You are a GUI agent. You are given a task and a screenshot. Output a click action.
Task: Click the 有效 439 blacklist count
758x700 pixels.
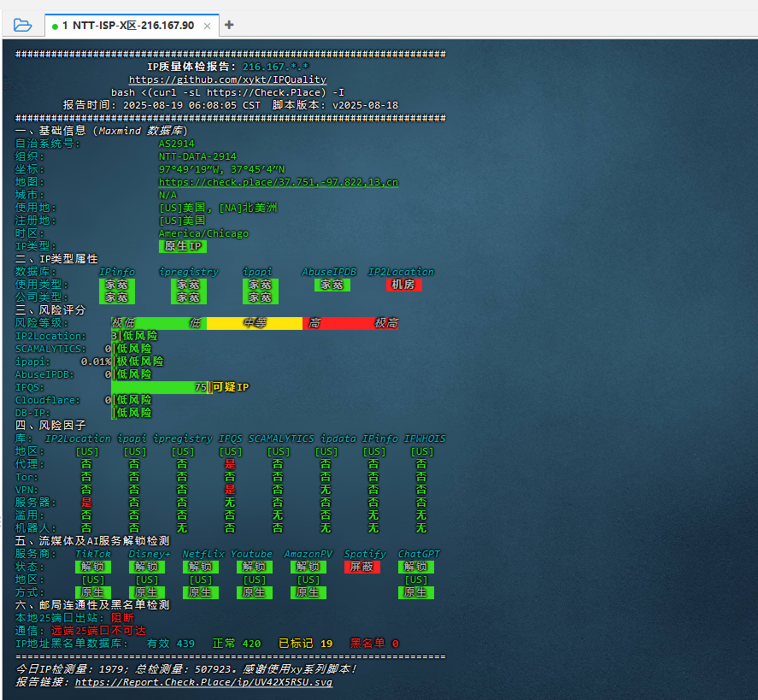pos(171,644)
